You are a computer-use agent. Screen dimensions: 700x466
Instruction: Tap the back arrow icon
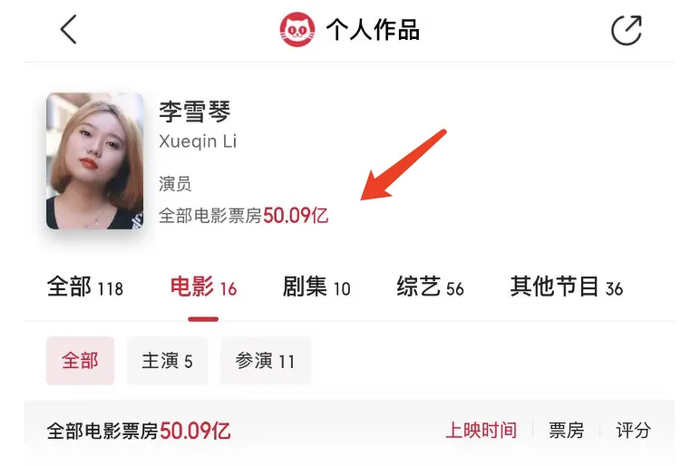(x=68, y=29)
